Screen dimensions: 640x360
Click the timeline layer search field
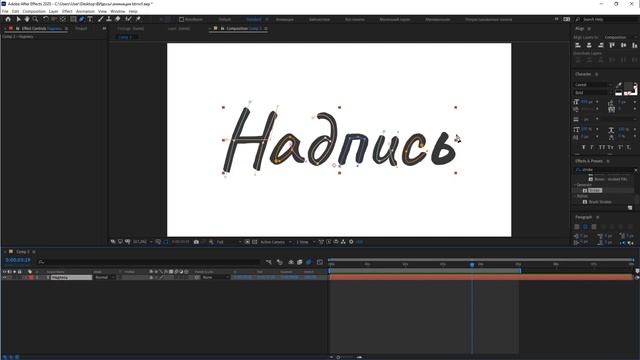[x=148, y=262]
